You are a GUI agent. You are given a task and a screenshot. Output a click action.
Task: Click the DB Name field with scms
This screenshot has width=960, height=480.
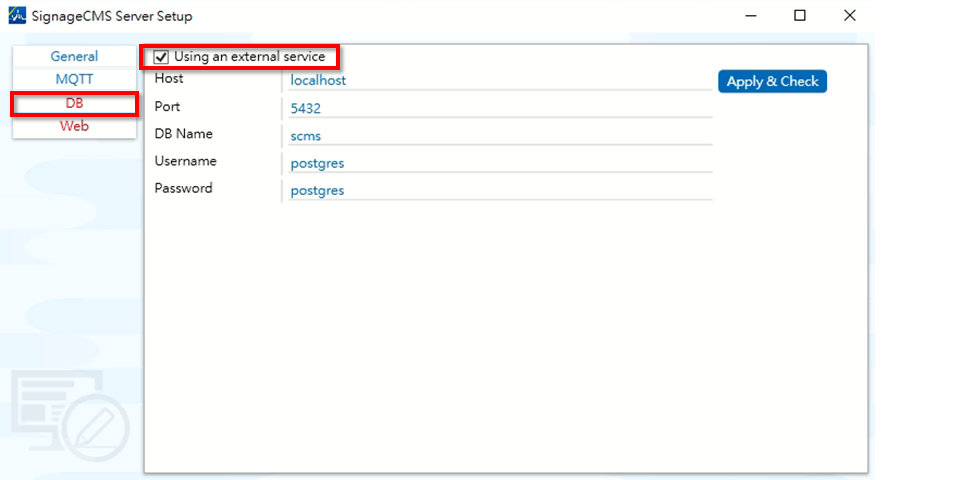[x=498, y=135]
